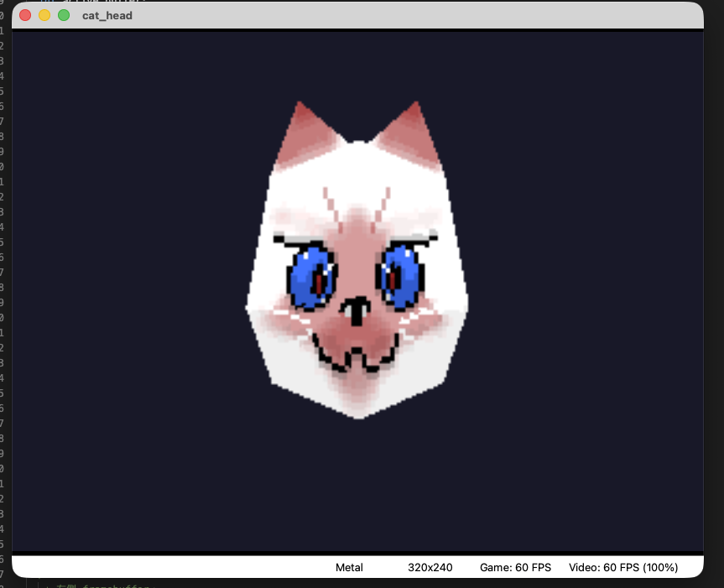Click the Game: 60 FPS status entry
The image size is (724, 588).
pos(515,567)
